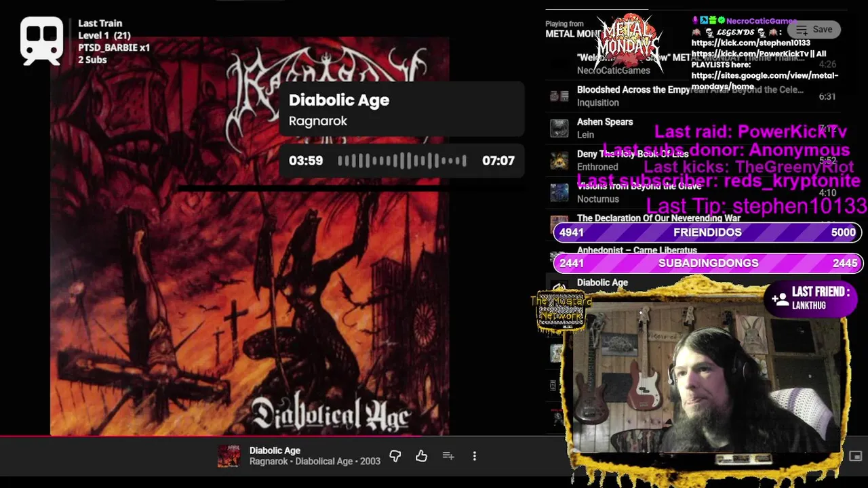Click 4:10 duration of Nocturnus track
868x488 pixels.
click(827, 192)
